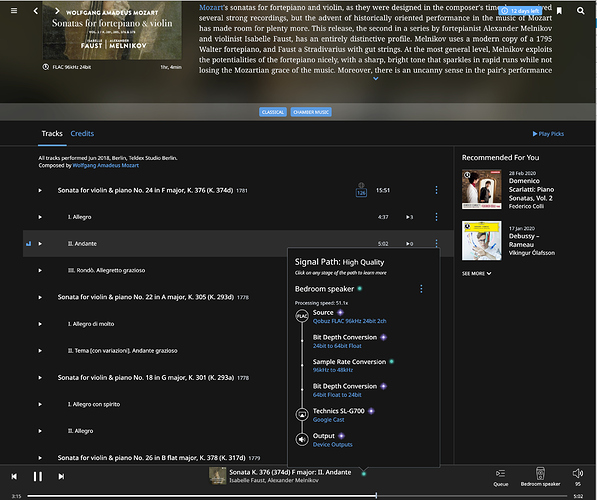
Task: Go forward with the right arrow
Action: [57, 11]
